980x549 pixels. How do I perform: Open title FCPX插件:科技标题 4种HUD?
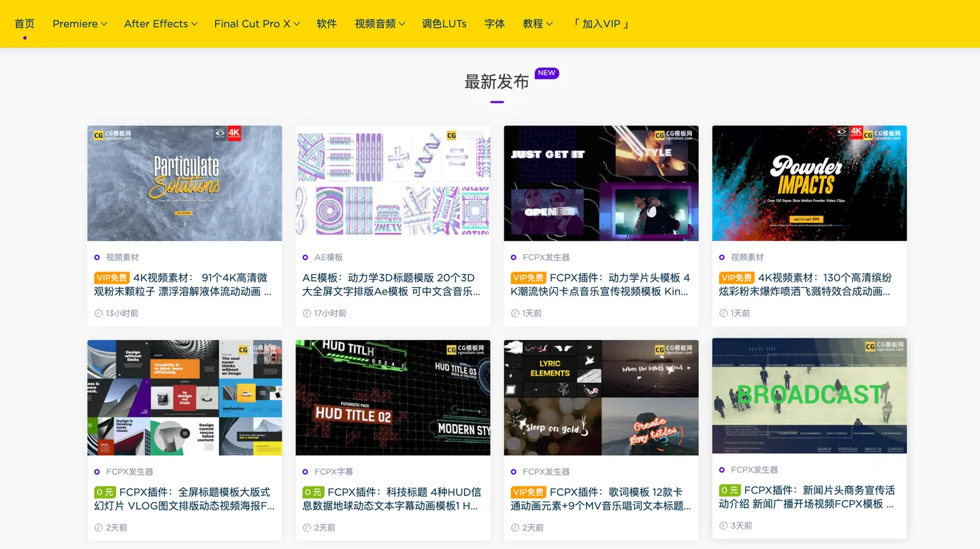[x=391, y=499]
